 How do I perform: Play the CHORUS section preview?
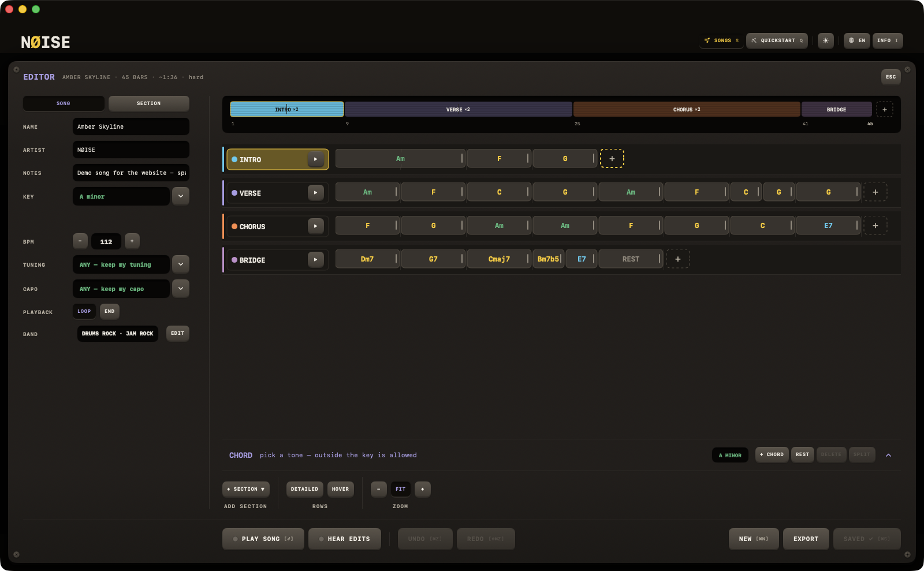[x=315, y=226]
